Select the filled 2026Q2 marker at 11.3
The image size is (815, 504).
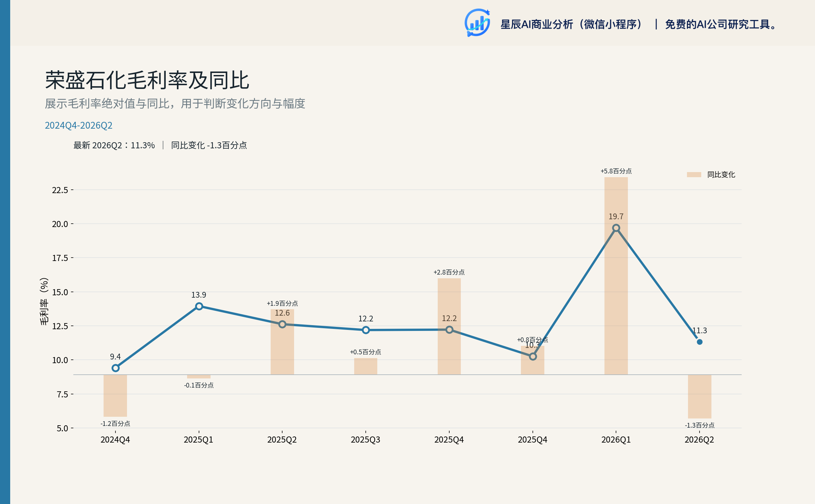pos(700,342)
